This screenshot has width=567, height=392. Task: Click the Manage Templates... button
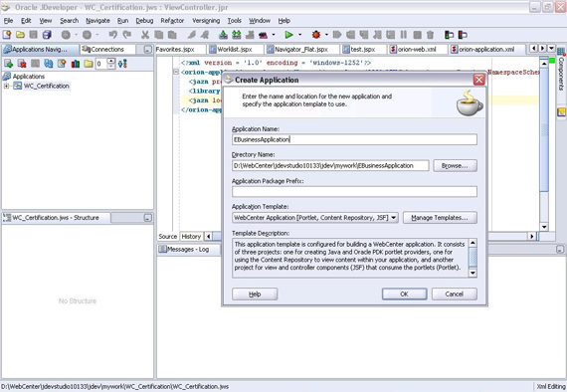click(440, 218)
